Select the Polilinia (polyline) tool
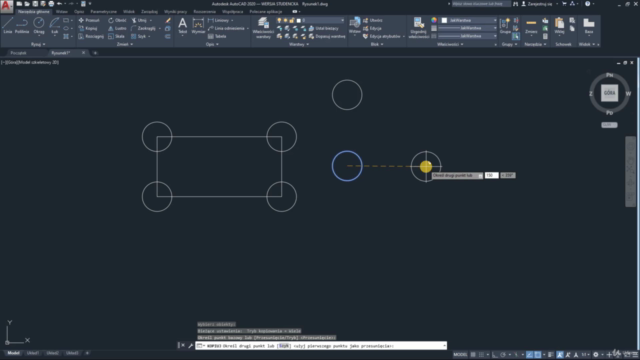This screenshot has width=640, height=360. point(22,25)
